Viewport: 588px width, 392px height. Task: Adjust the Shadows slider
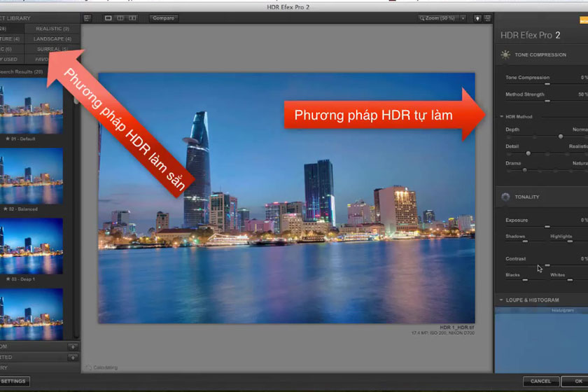pyautogui.click(x=525, y=241)
